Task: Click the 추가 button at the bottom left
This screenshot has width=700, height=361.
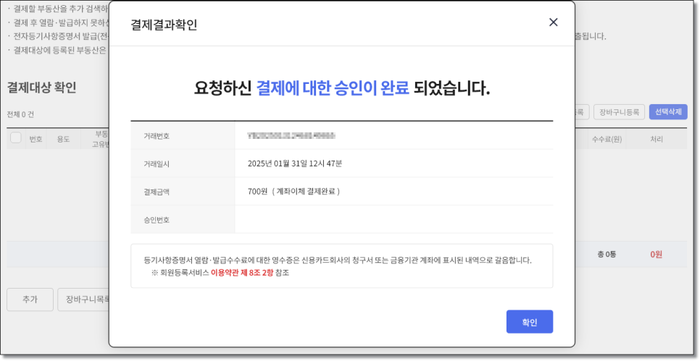Action: click(x=30, y=299)
